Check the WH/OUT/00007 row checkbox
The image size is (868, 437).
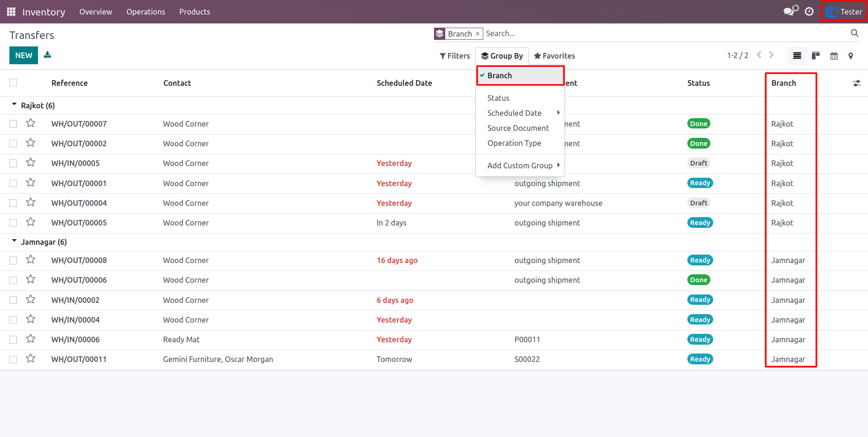click(x=13, y=124)
